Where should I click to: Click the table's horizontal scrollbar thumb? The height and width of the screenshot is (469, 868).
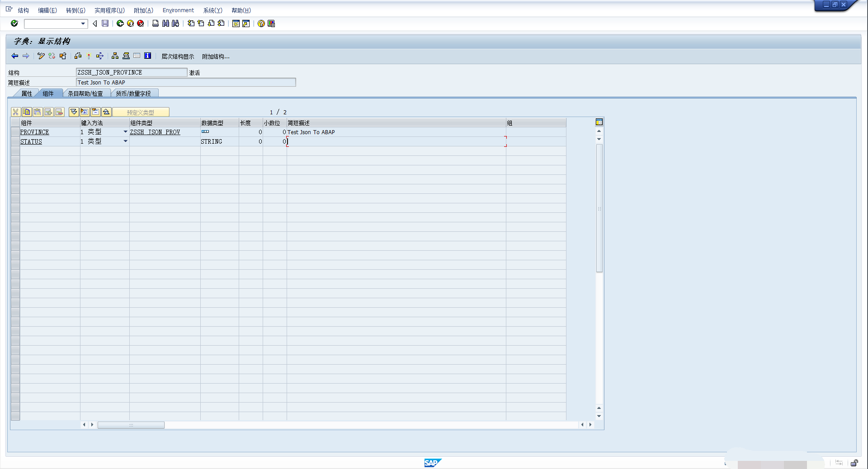(131, 425)
